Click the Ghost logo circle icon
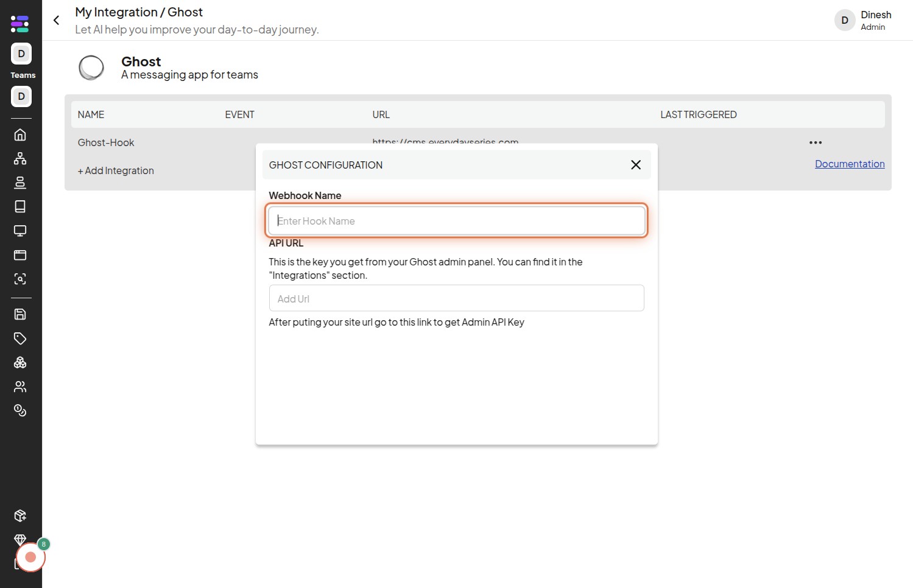 [x=91, y=68]
